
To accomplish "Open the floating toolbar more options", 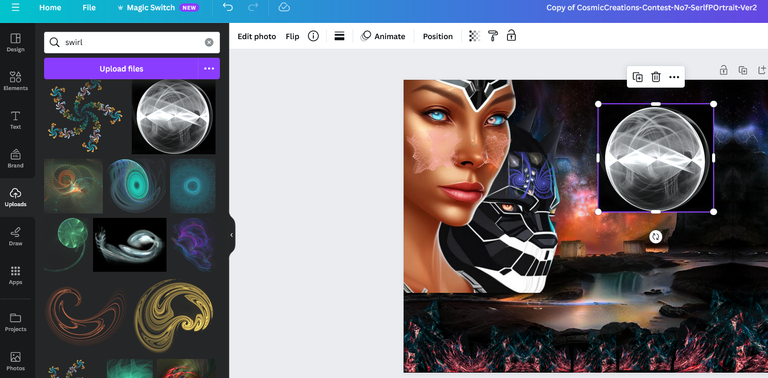I will click(674, 77).
